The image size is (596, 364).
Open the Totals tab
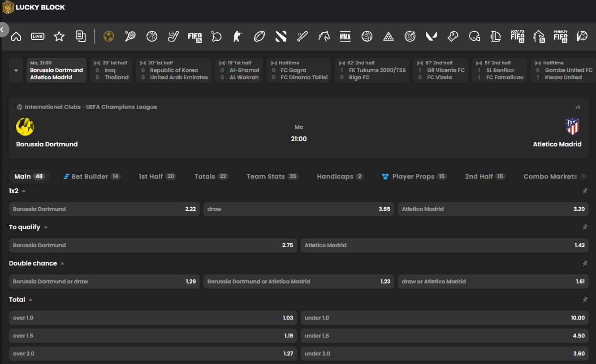(212, 176)
